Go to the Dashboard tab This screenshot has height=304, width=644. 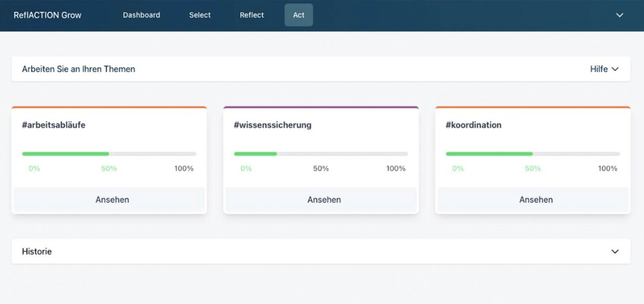[x=141, y=15]
